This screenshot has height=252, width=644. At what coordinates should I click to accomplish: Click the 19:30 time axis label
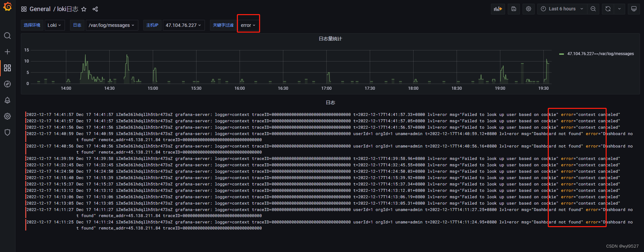click(x=543, y=88)
